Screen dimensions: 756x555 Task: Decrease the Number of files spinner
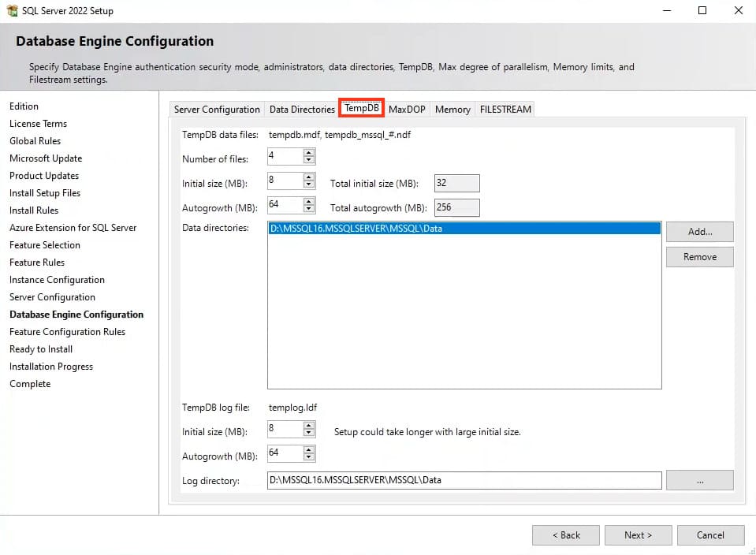(309, 161)
